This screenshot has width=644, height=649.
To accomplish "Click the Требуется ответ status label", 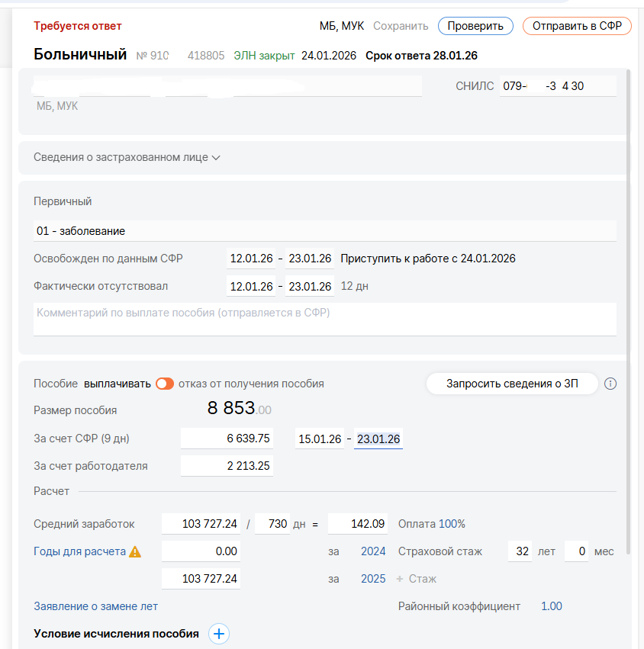I will point(77,26).
